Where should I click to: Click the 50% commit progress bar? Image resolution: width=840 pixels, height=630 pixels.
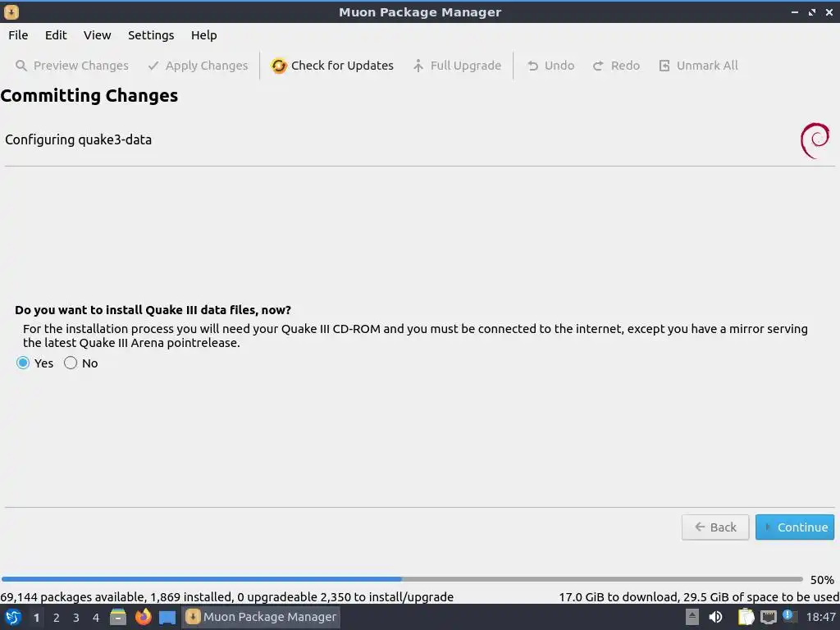(402, 579)
